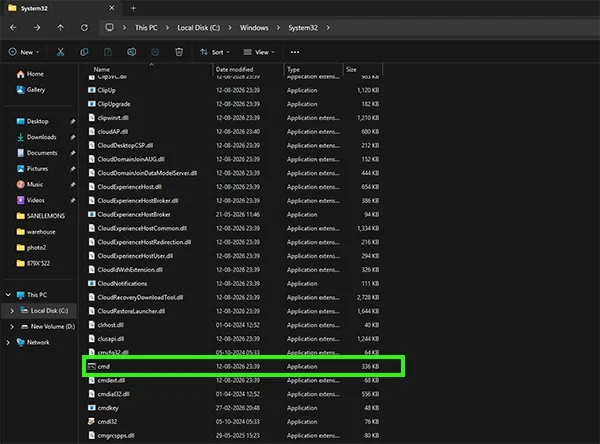Click the Rename toolbar icon
Screen dimensions: 600x444
(x=131, y=52)
